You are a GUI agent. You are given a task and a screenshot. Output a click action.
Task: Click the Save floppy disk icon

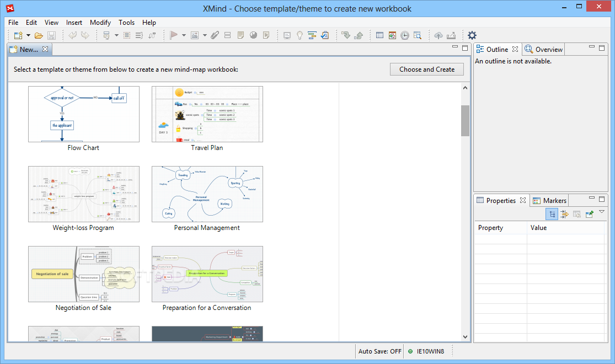coord(51,35)
